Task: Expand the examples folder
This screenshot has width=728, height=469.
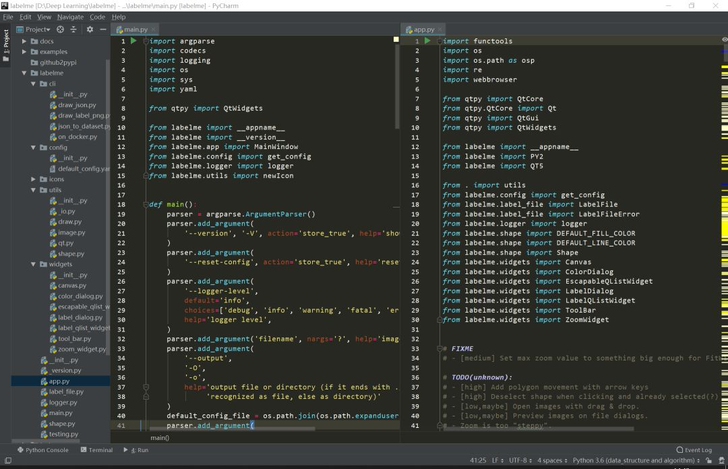Action: pos(24,52)
